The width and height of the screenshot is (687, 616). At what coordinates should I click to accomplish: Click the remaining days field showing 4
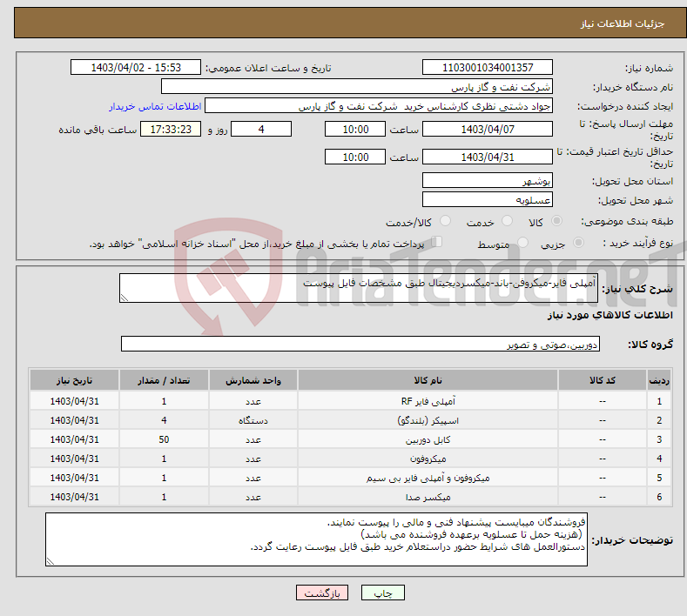261,129
